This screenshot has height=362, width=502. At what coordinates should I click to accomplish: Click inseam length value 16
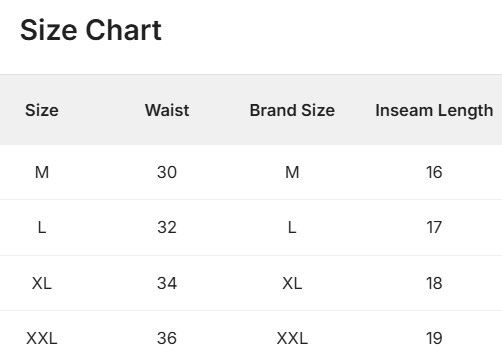[434, 172]
